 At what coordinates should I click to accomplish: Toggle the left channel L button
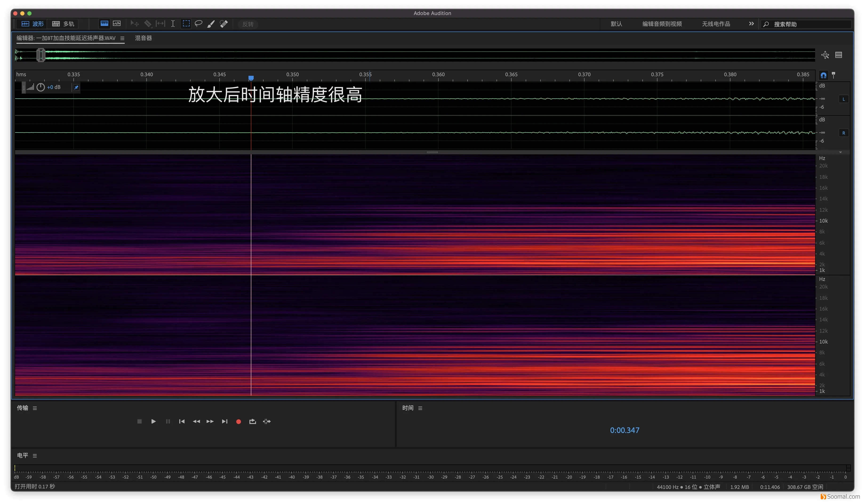844,99
